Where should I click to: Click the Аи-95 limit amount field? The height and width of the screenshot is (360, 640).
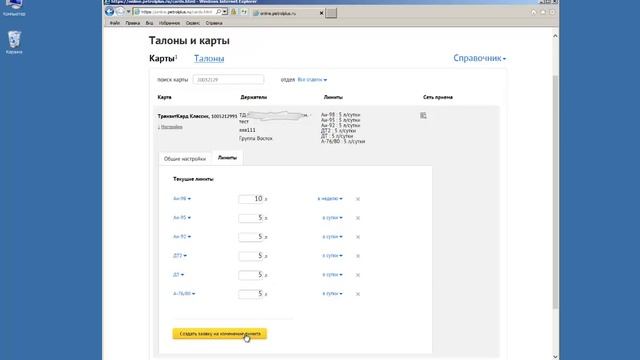click(x=251, y=218)
